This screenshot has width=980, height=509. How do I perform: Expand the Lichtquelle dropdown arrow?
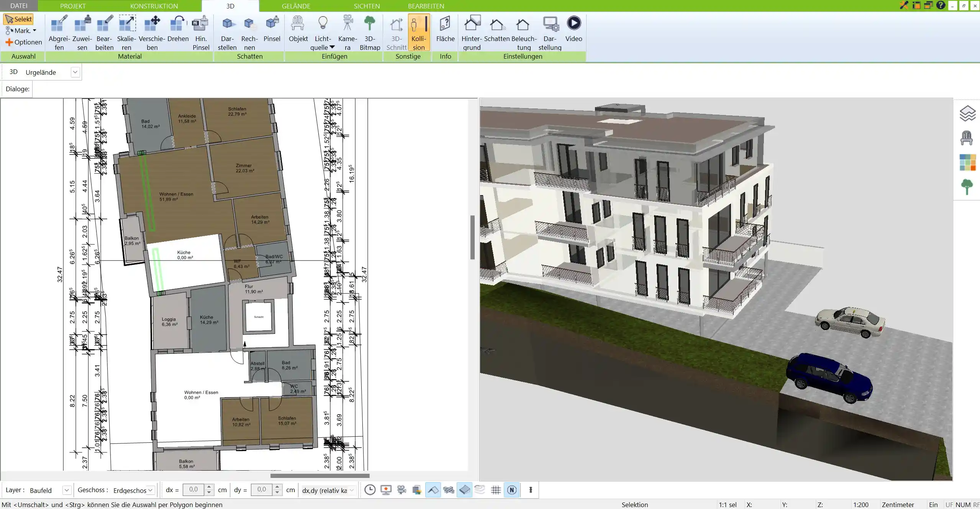pyautogui.click(x=332, y=47)
